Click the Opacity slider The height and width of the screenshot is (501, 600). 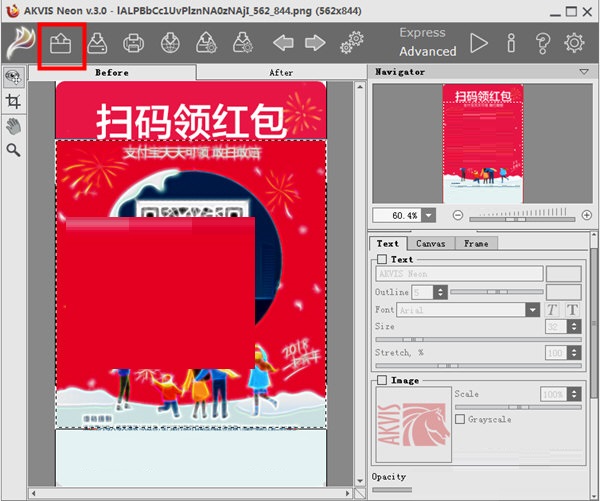392,489
